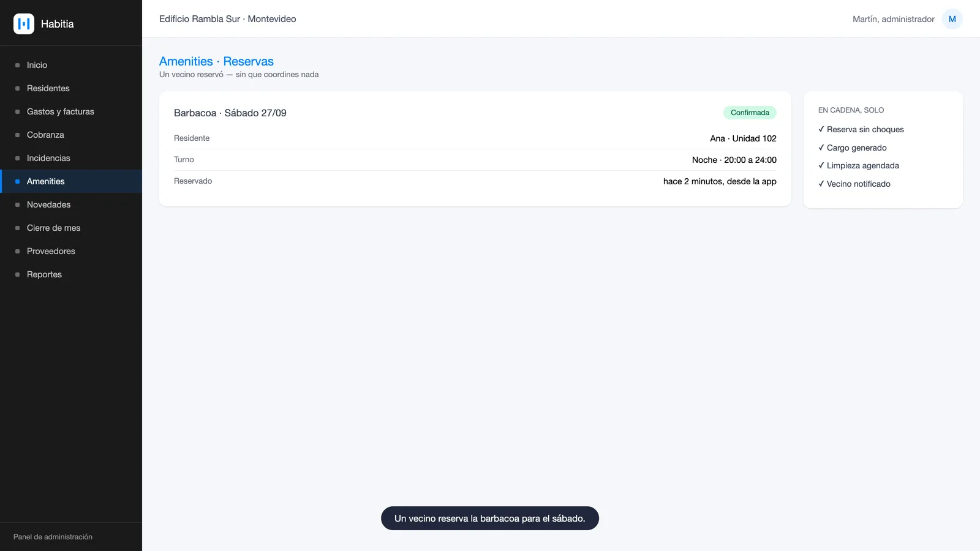The image size is (980, 551).
Task: Click the Confirmada status badge
Action: tap(750, 113)
